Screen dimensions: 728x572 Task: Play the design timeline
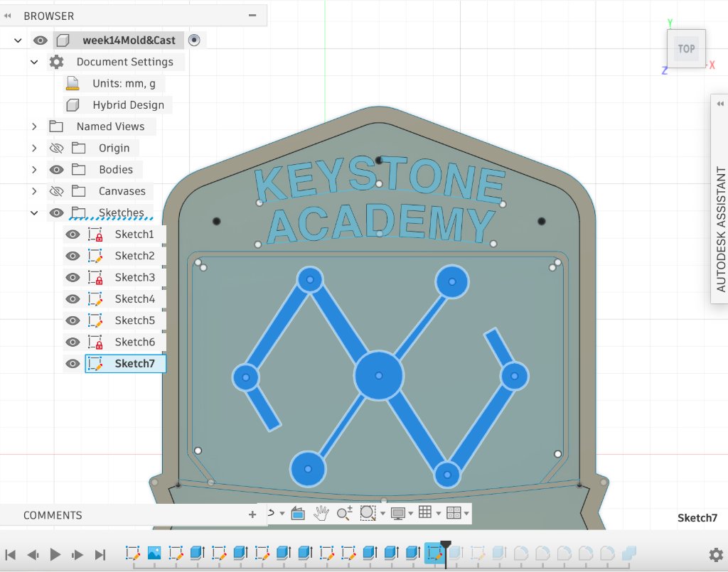(x=55, y=554)
